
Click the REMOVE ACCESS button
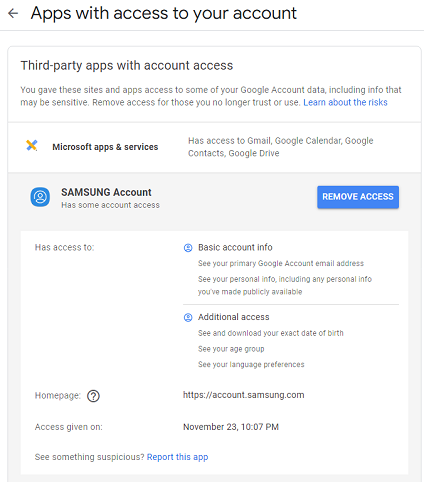(x=358, y=197)
